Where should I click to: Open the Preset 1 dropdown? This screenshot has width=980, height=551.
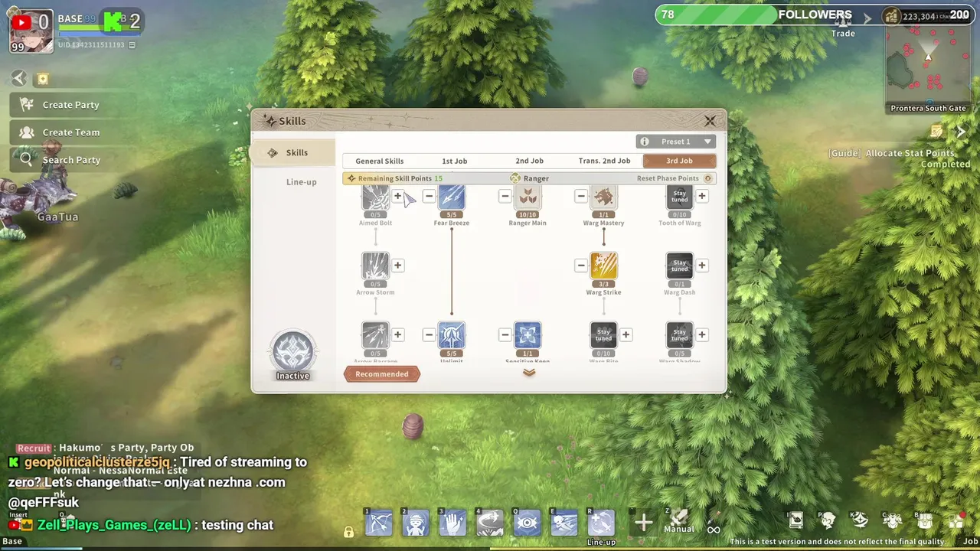point(676,142)
